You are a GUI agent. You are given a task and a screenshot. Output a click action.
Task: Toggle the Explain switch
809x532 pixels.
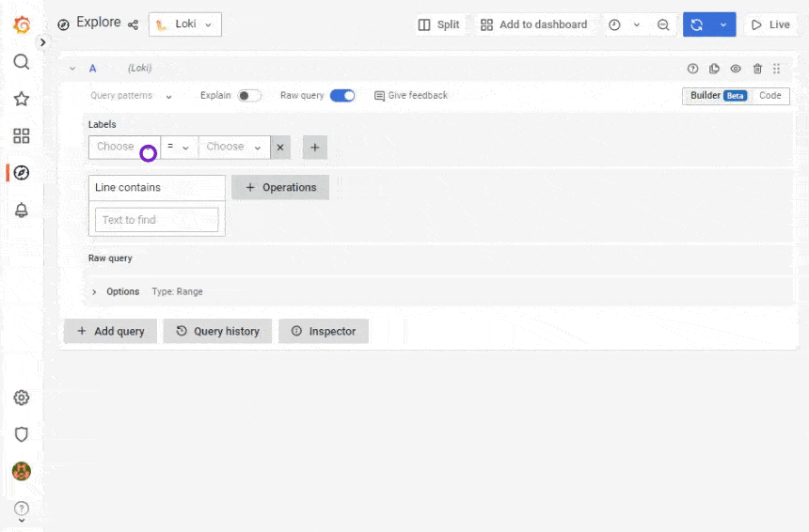tap(248, 96)
